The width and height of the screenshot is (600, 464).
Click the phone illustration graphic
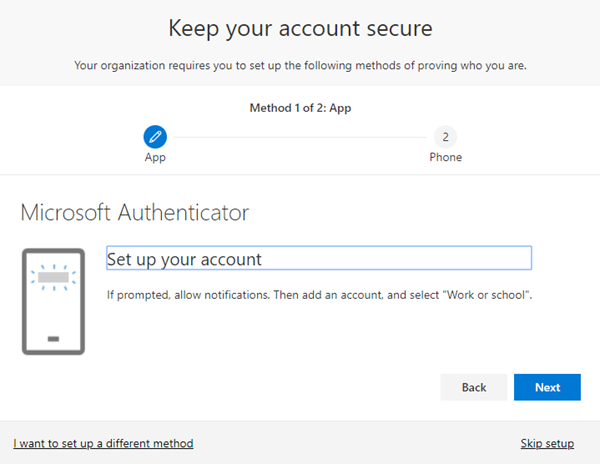click(x=53, y=299)
